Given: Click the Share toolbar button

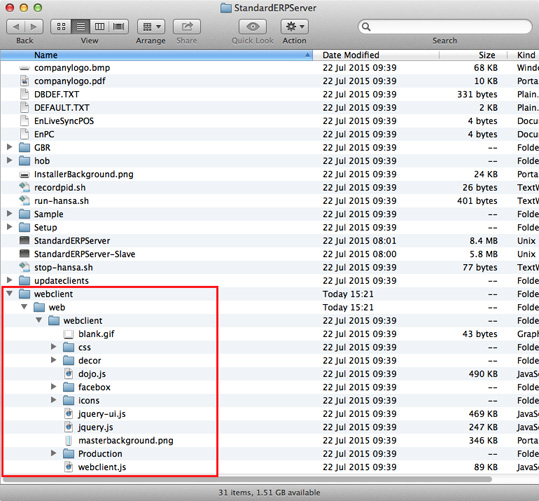Looking at the screenshot, I should point(187,26).
